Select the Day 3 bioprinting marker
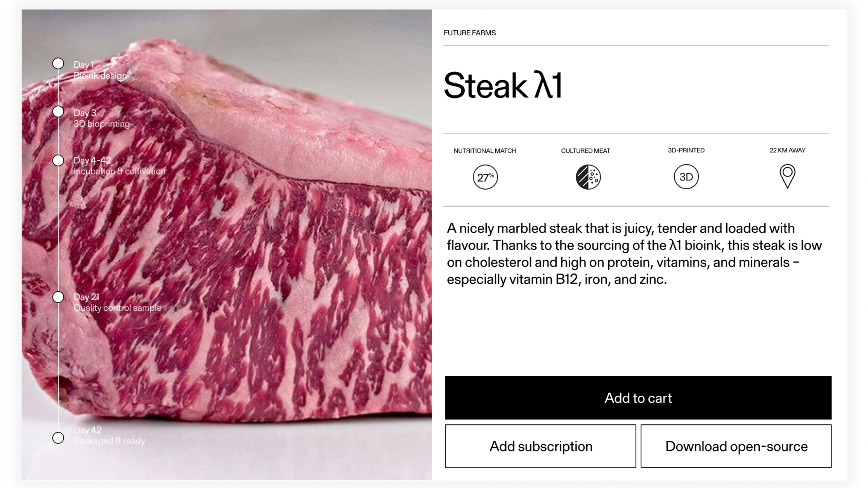This screenshot has height=488, width=868. tap(58, 112)
